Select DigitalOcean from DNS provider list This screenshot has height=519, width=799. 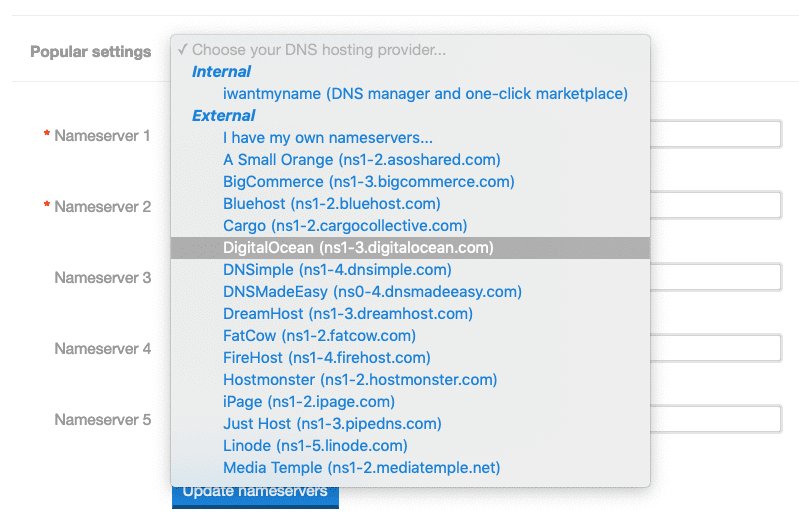(357, 248)
